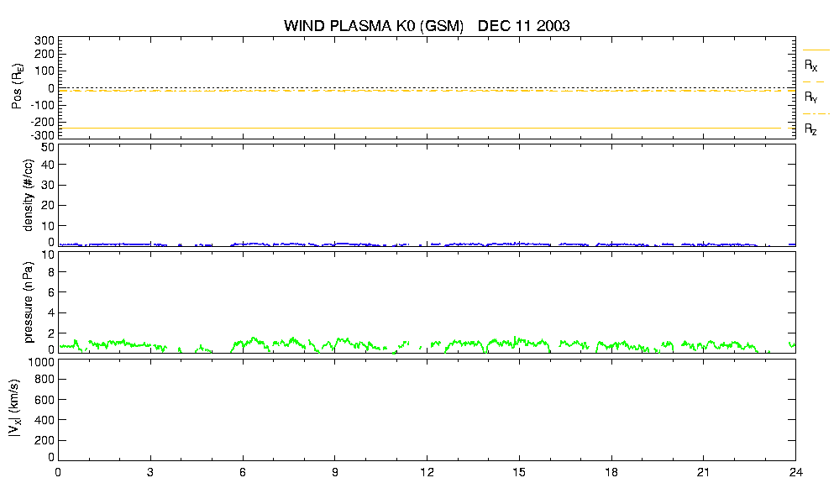Click the pressure (nPa) axis label
The width and height of the screenshot is (834, 504).
click(29, 302)
